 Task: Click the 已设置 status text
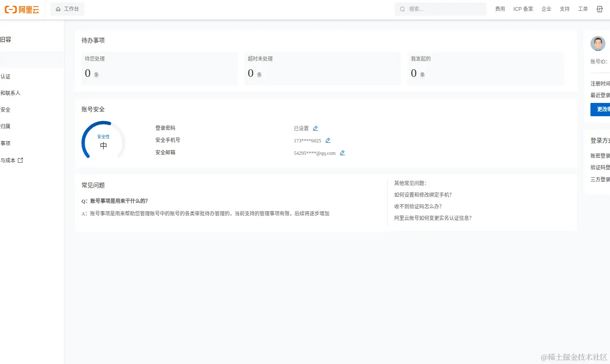coord(301,128)
